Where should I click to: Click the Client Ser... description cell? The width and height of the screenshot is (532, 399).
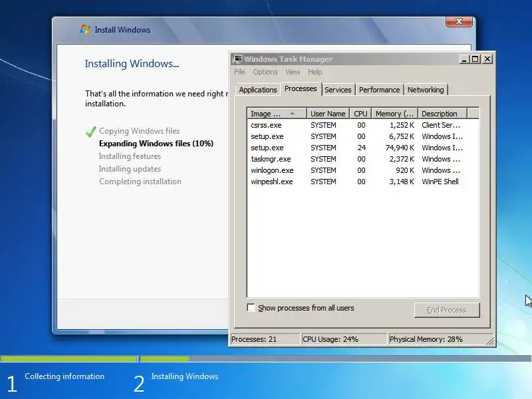441,125
